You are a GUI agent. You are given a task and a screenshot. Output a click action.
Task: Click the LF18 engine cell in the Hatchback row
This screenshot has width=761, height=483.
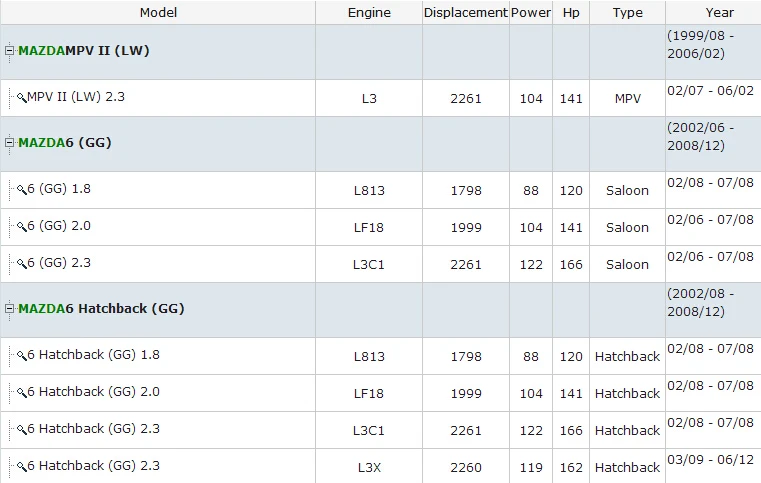click(369, 393)
